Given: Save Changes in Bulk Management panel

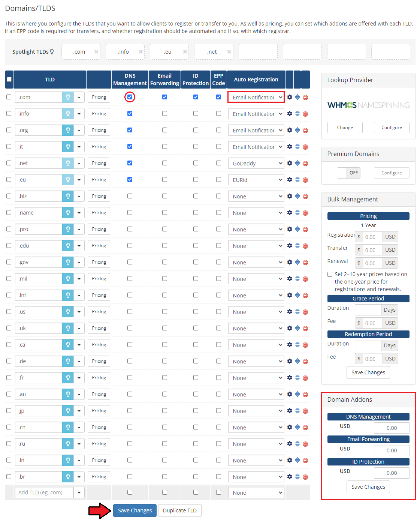Looking at the screenshot, I should (x=368, y=372).
